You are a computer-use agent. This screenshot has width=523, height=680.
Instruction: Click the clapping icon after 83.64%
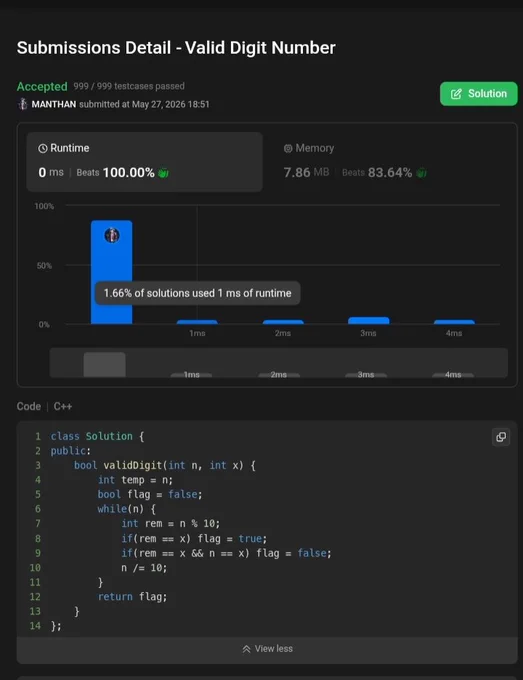pyautogui.click(x=421, y=173)
